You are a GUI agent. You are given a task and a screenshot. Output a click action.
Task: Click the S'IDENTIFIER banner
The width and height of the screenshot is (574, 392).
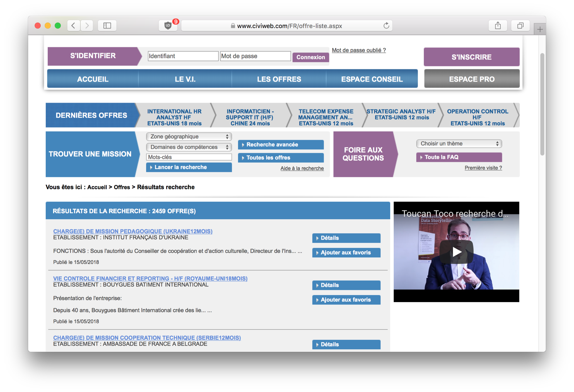click(93, 56)
